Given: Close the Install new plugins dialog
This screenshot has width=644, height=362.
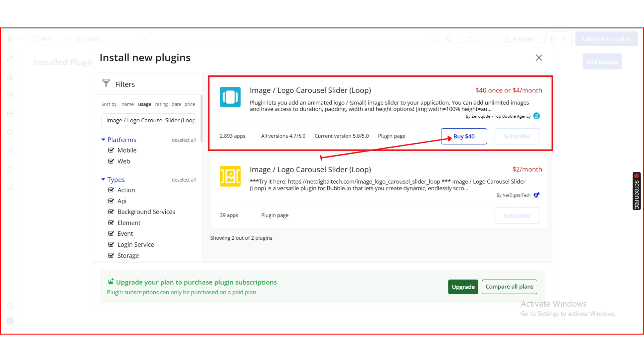Looking at the screenshot, I should coord(539,58).
